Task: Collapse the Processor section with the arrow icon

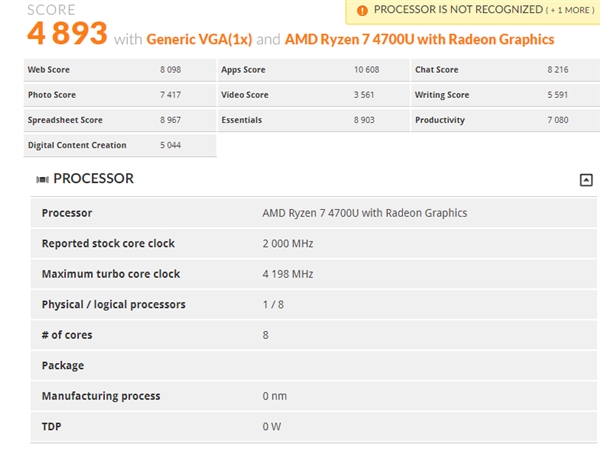Action: (586, 180)
